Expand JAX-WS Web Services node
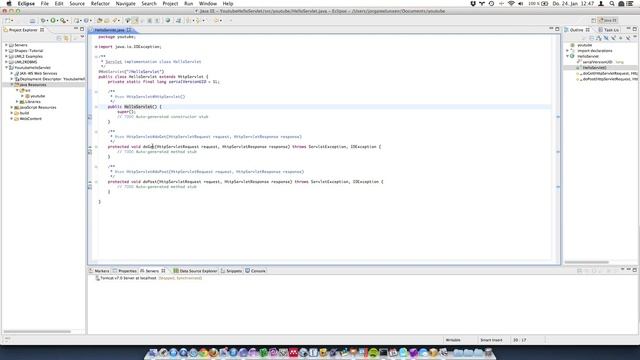 tap(11, 73)
